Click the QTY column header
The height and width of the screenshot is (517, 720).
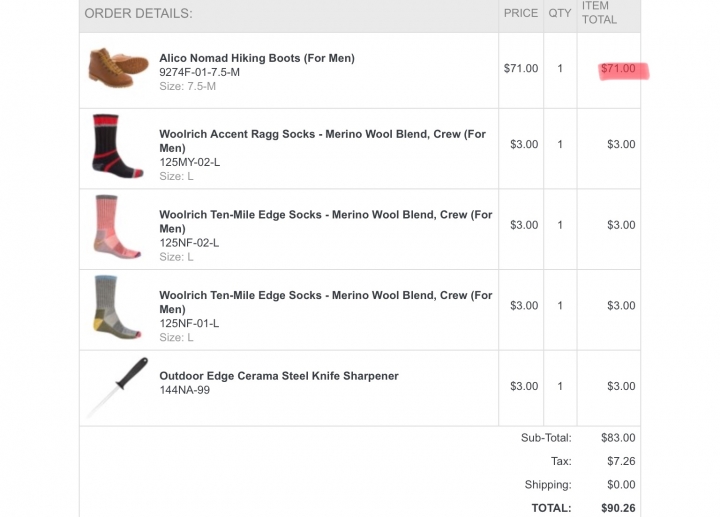(x=560, y=13)
